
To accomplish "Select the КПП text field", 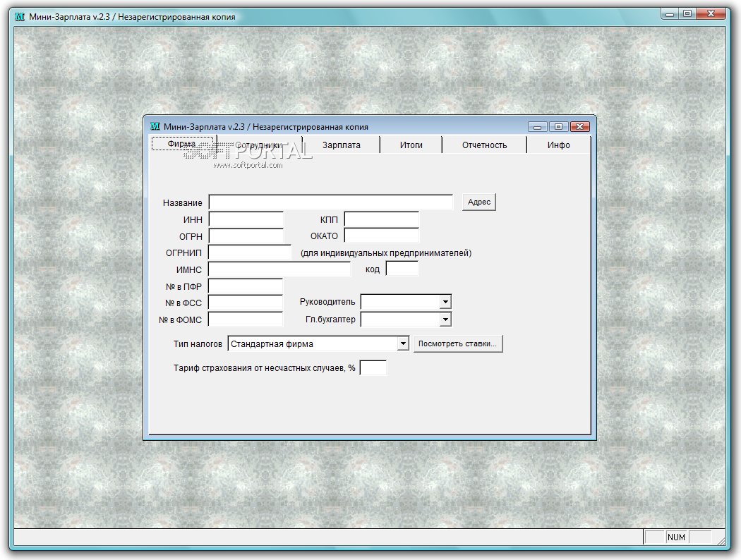I will (x=382, y=219).
